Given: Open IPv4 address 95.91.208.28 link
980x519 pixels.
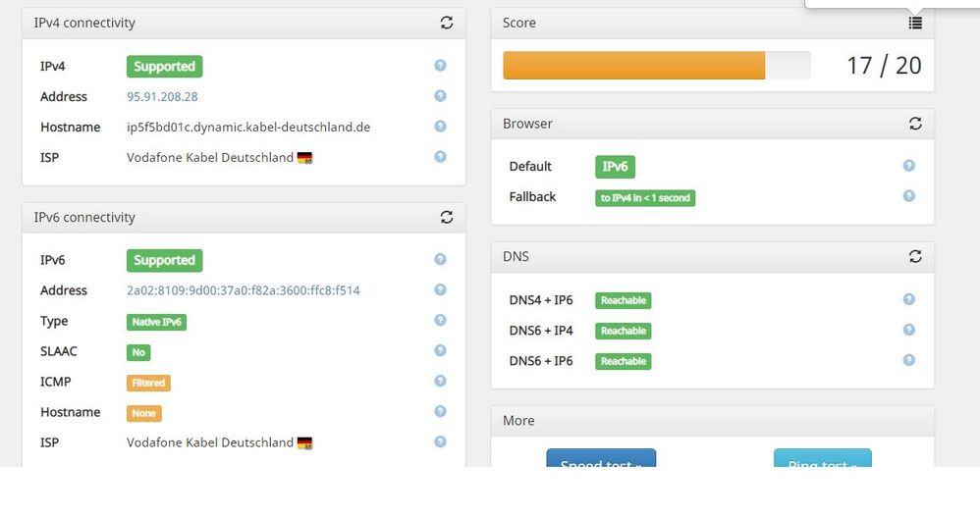Looking at the screenshot, I should (162, 97).
